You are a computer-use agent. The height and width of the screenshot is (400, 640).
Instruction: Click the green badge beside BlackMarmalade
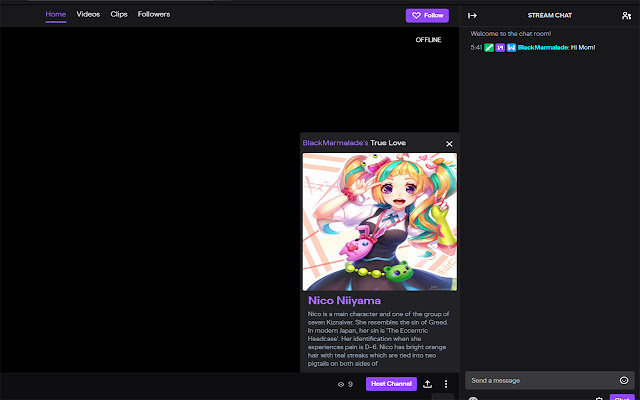click(489, 48)
